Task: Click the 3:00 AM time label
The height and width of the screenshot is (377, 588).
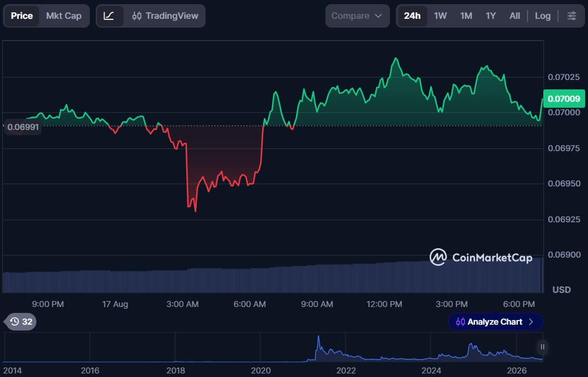Action: 182,304
